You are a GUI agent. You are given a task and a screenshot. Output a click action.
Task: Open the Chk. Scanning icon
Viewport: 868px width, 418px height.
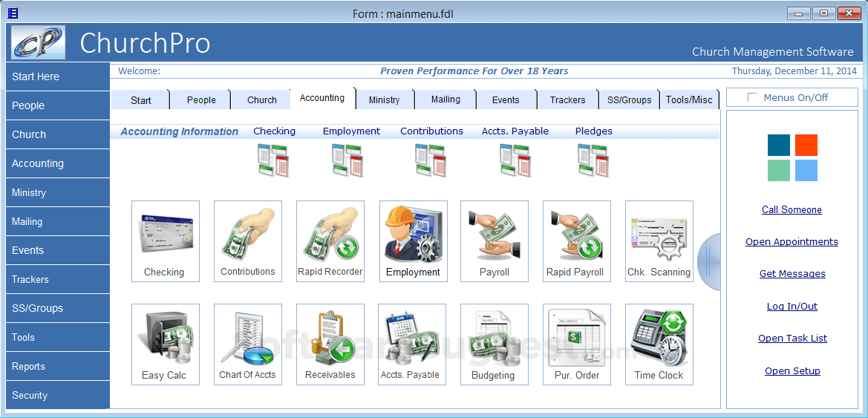(x=659, y=241)
